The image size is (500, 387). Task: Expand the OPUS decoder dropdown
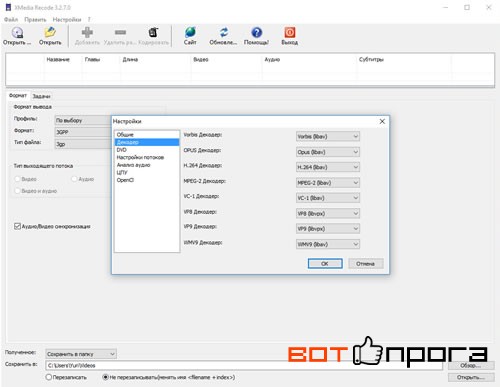click(328, 152)
